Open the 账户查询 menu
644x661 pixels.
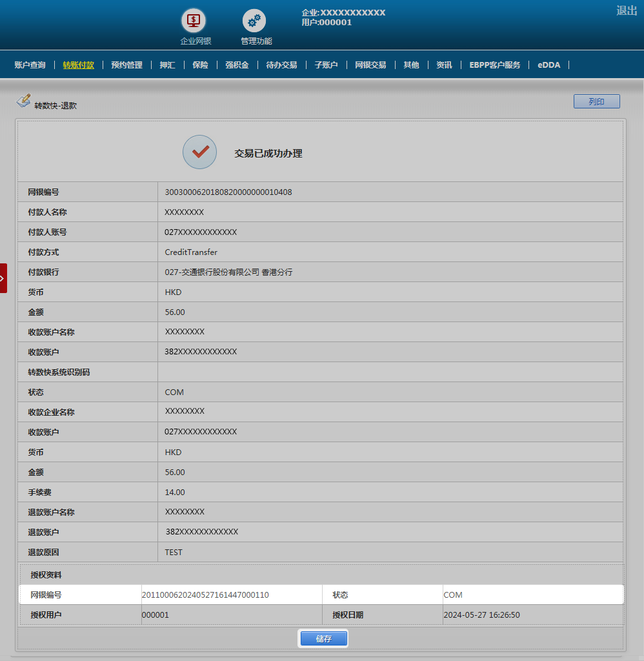(30, 65)
